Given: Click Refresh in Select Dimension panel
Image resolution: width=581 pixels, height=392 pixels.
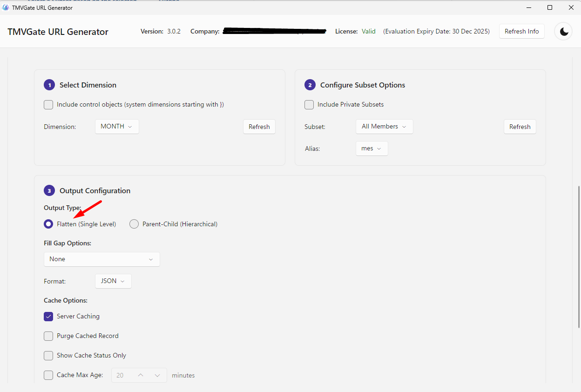Looking at the screenshot, I should pos(259,127).
